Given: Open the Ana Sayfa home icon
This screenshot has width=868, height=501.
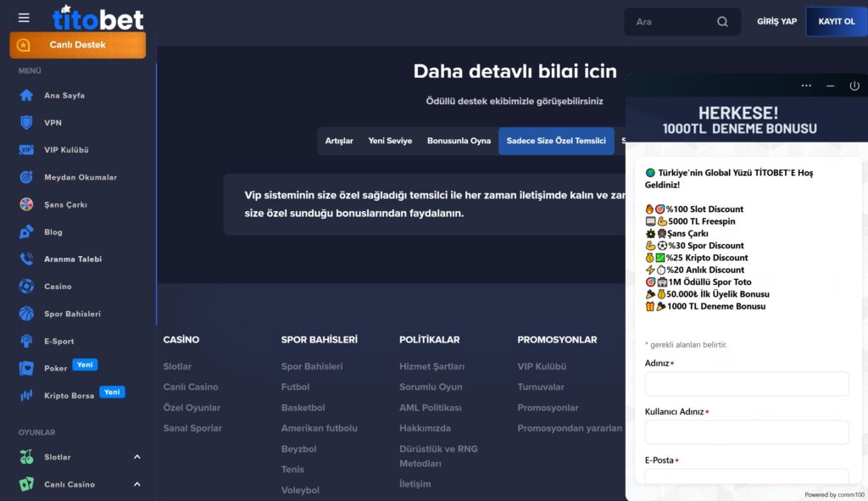Looking at the screenshot, I should (26, 95).
